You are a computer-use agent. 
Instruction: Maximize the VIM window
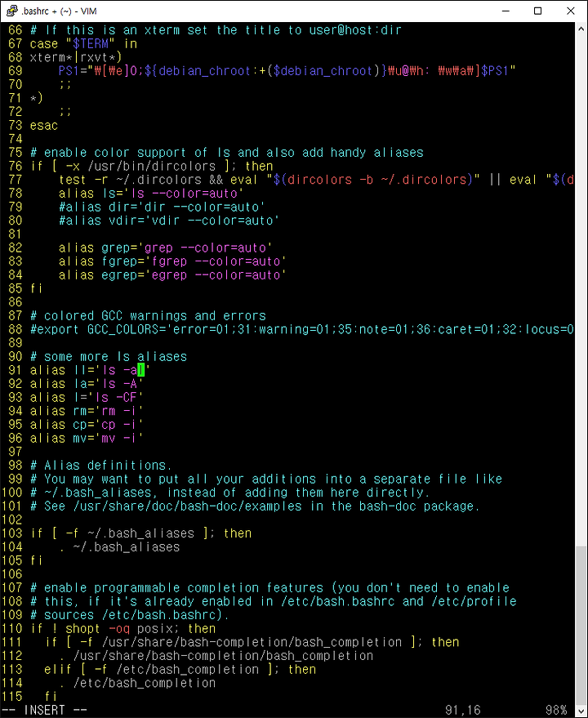click(538, 11)
